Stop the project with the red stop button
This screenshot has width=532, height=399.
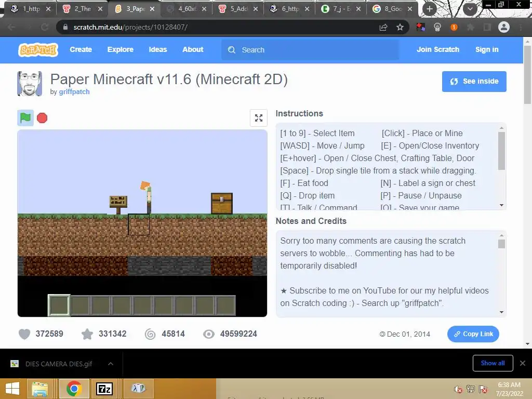tap(42, 118)
